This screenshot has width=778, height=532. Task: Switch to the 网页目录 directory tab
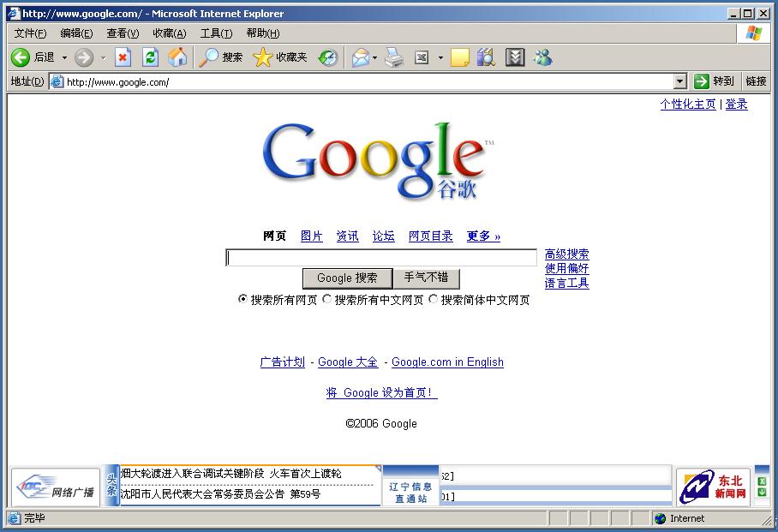[x=431, y=236]
